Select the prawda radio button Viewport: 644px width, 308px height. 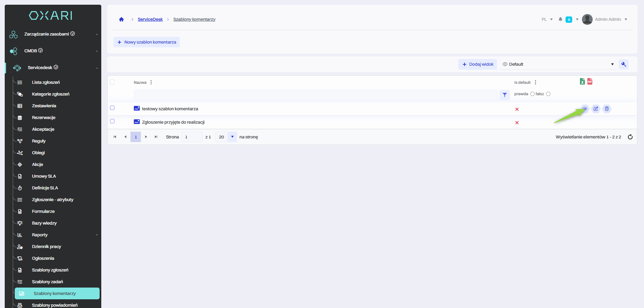532,94
